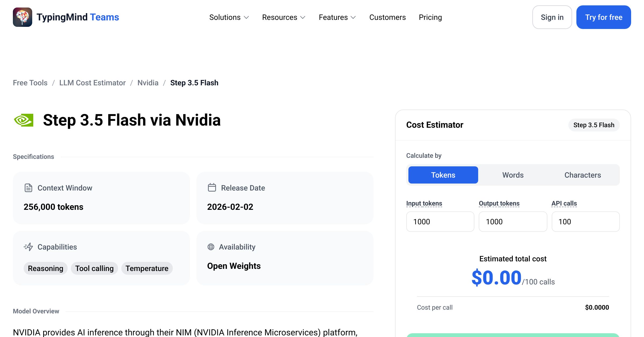Click the '256,000 tokens' value
Image resolution: width=644 pixels, height=337 pixels.
point(53,207)
